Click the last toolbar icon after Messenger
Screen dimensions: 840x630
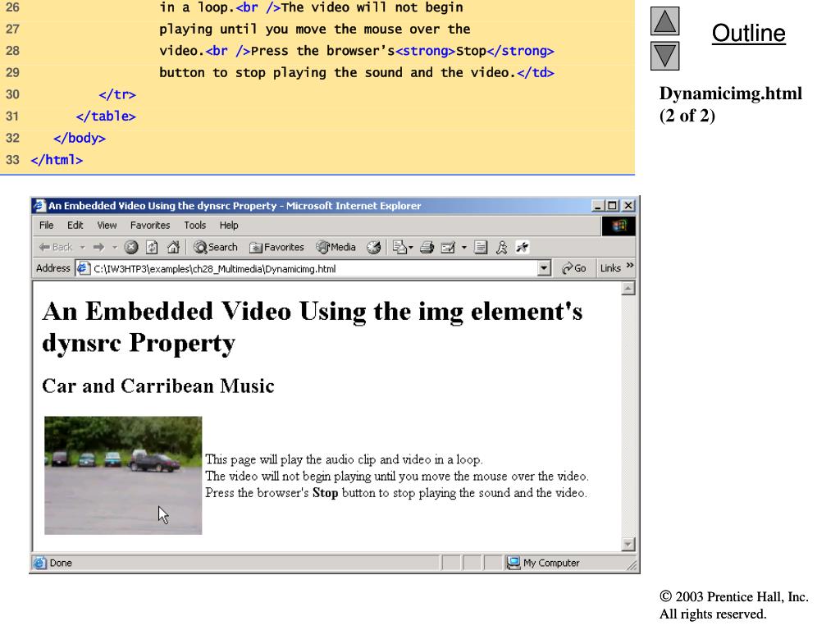[523, 247]
